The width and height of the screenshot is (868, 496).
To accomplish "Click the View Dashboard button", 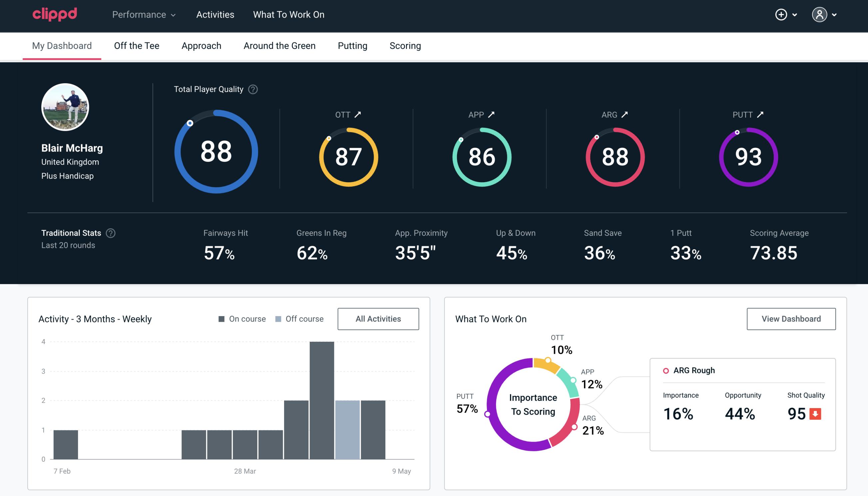I will pyautogui.click(x=792, y=318).
